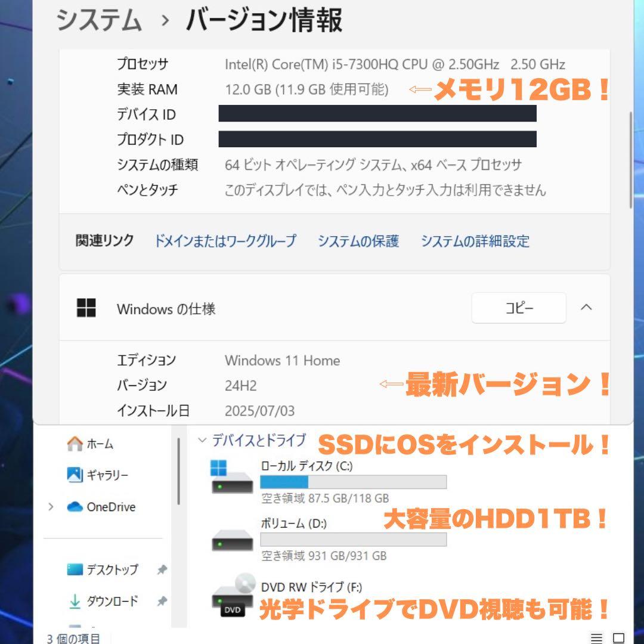Select the ローカル ディスク (C:) drive icon

232,477
